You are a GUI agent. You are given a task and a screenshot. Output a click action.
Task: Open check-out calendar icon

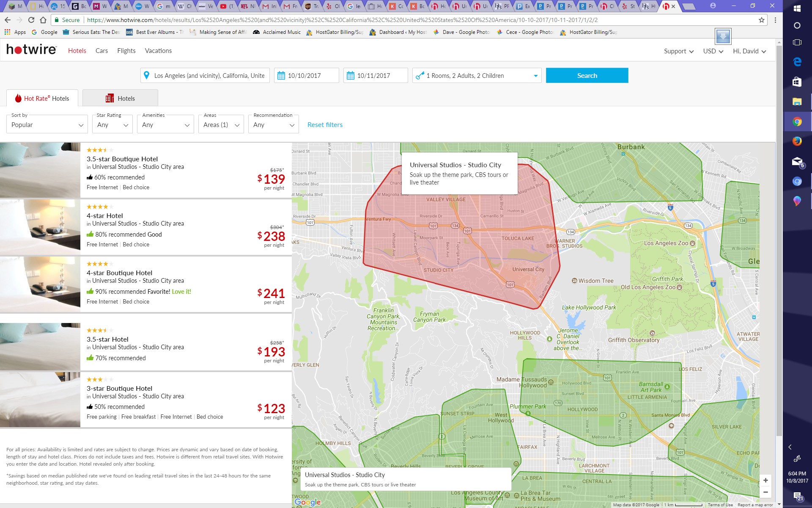pos(350,75)
